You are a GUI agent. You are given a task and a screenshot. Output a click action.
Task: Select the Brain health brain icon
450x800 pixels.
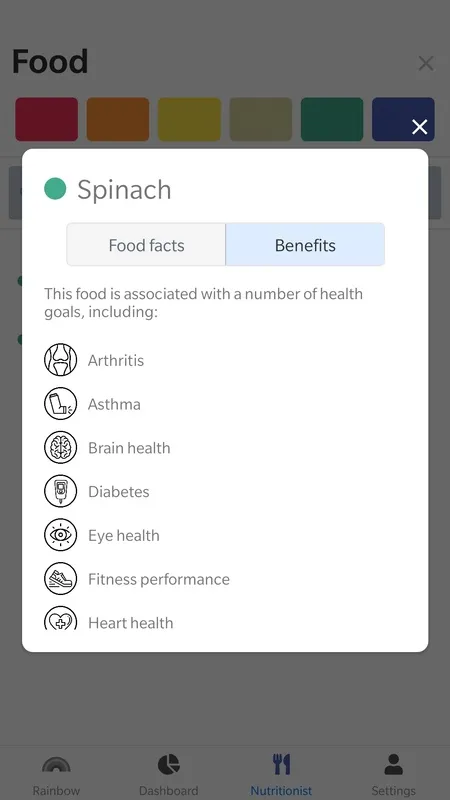(x=60, y=447)
